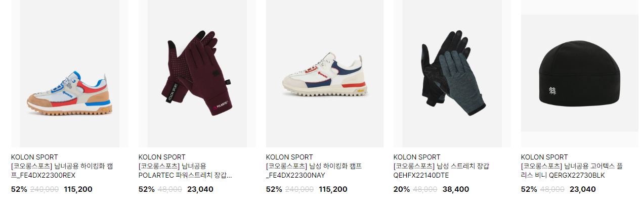
Task: Open the navy and cream hiking shoe image
Action: (325, 73)
